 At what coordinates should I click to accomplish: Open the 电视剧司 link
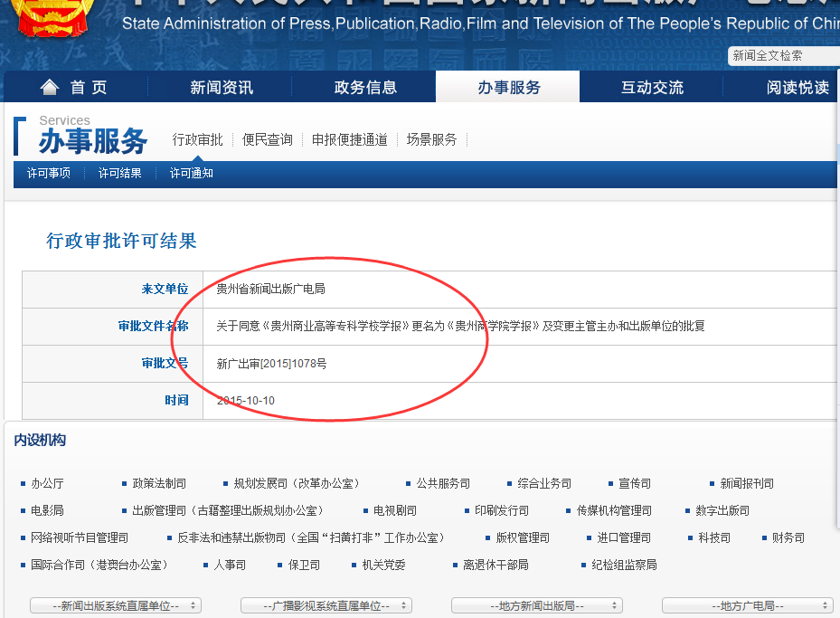395,510
